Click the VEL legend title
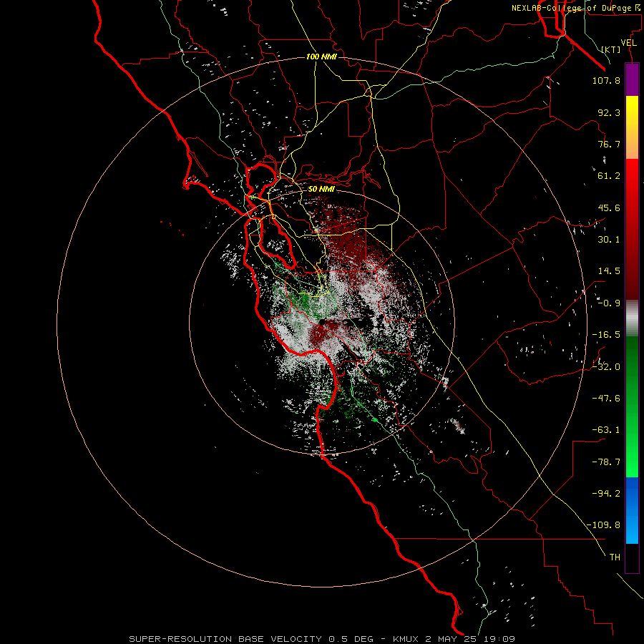 point(628,43)
